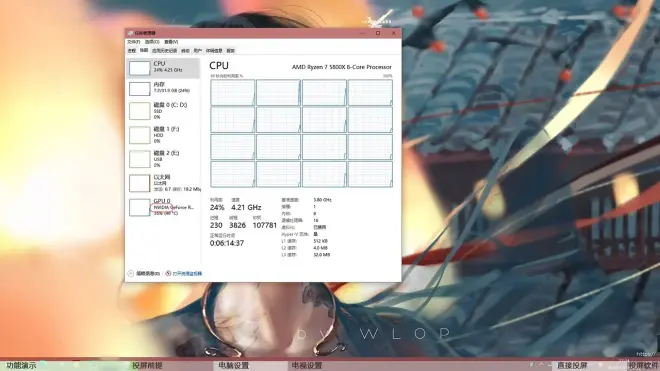Switch to the 详细信息 tab
This screenshot has height=371, width=660.
[214, 51]
